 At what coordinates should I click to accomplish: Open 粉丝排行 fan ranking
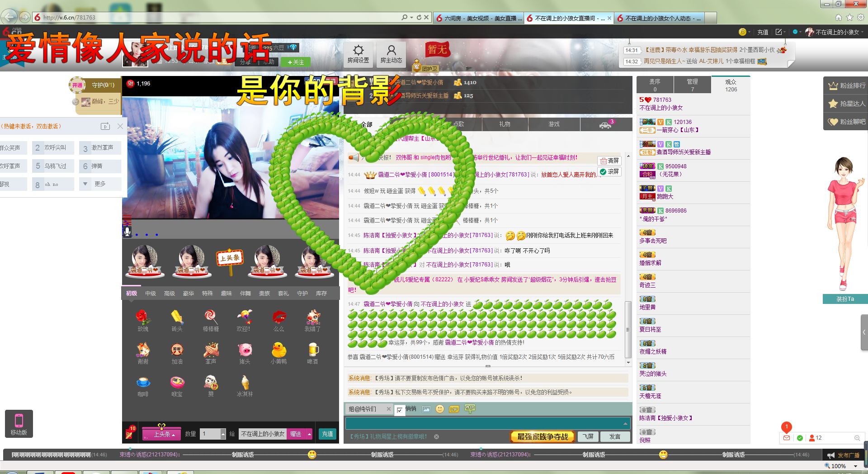(846, 85)
